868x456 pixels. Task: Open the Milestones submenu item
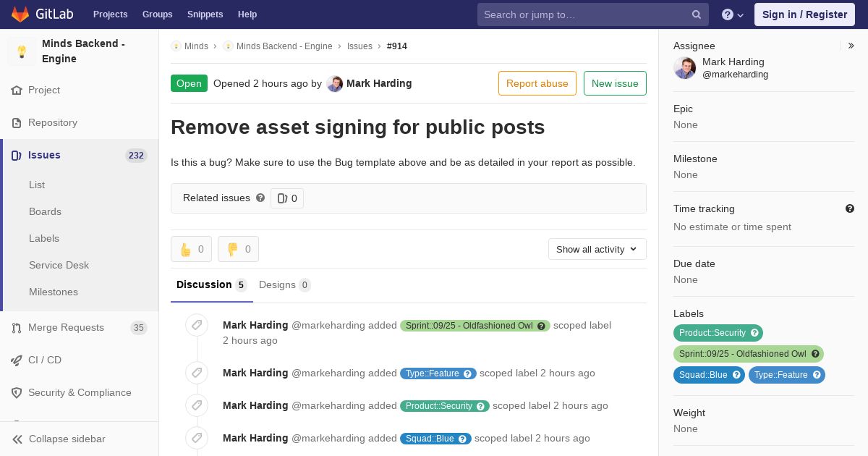(54, 292)
